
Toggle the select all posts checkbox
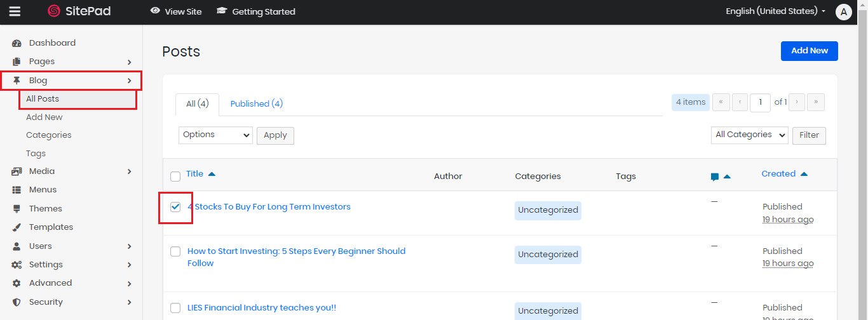pos(175,177)
